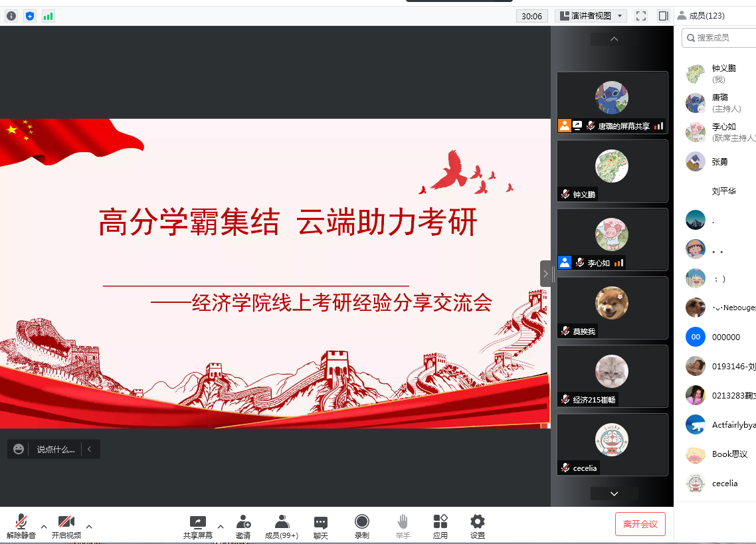Screen dimensions: 756x544
Task: Open the Apps (应用) icon
Action: coord(440,527)
